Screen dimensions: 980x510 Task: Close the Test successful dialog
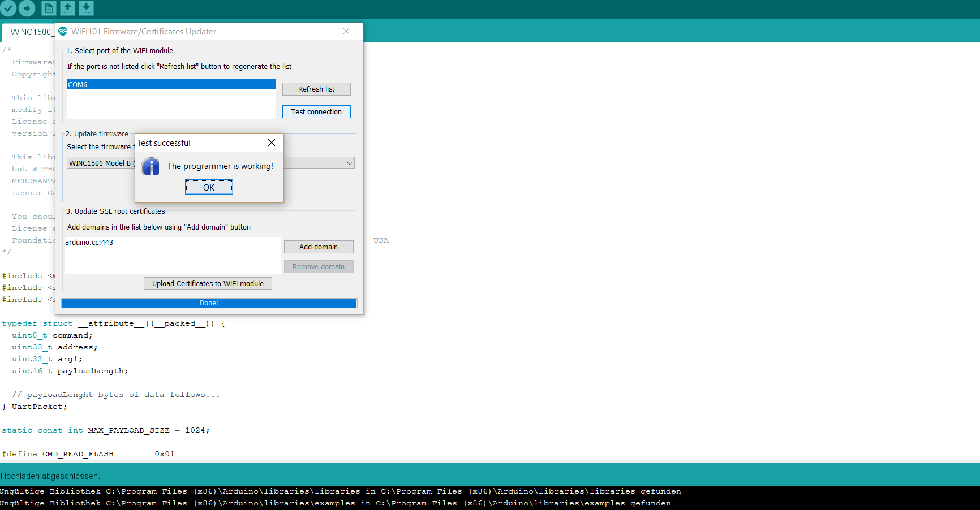pos(272,142)
